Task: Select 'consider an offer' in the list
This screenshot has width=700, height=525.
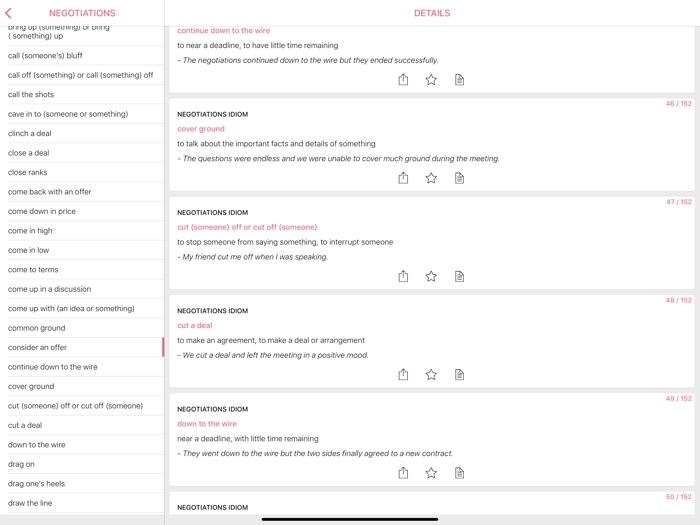Action: tap(82, 347)
